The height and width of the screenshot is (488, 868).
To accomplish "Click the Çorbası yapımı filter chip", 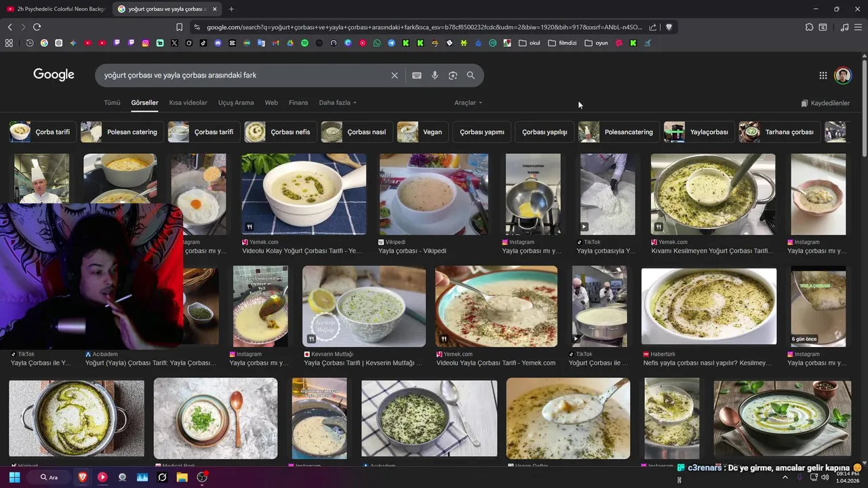I will 481,132.
